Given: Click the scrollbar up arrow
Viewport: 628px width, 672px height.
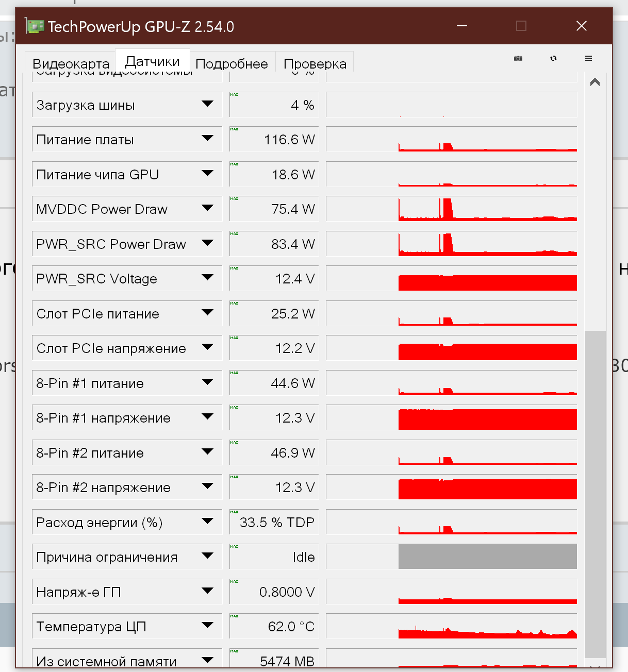Looking at the screenshot, I should (x=595, y=82).
